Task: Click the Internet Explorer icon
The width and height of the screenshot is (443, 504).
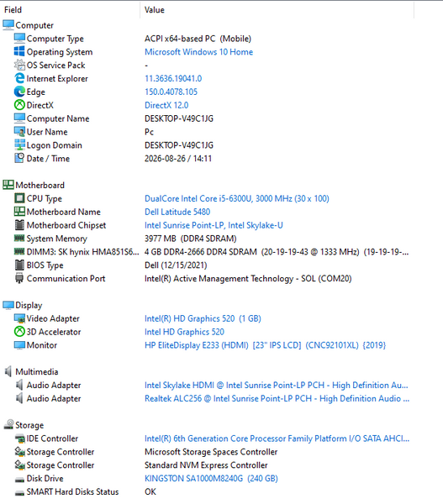Action: tap(19, 78)
